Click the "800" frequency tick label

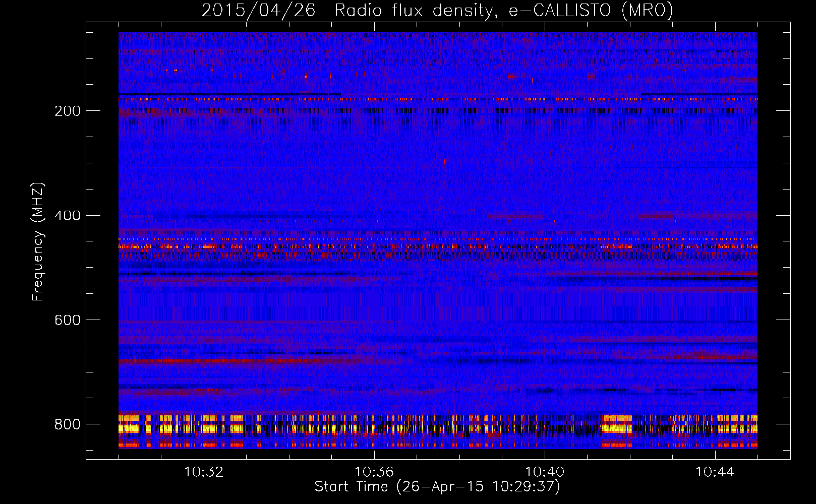68,424
